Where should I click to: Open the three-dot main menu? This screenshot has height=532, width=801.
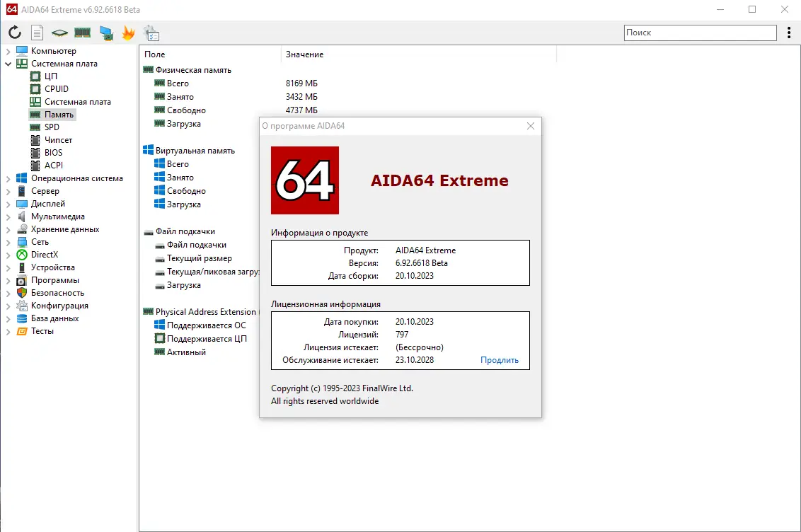click(789, 33)
